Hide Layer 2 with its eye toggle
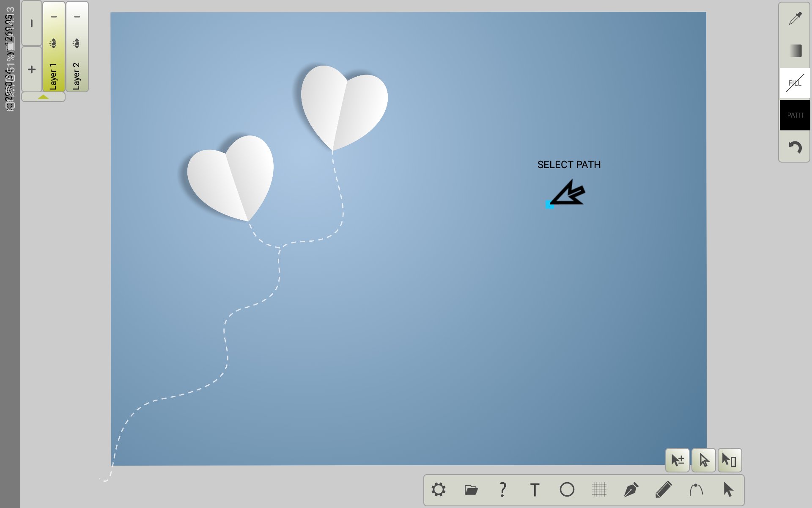812x508 pixels. pos(77,42)
